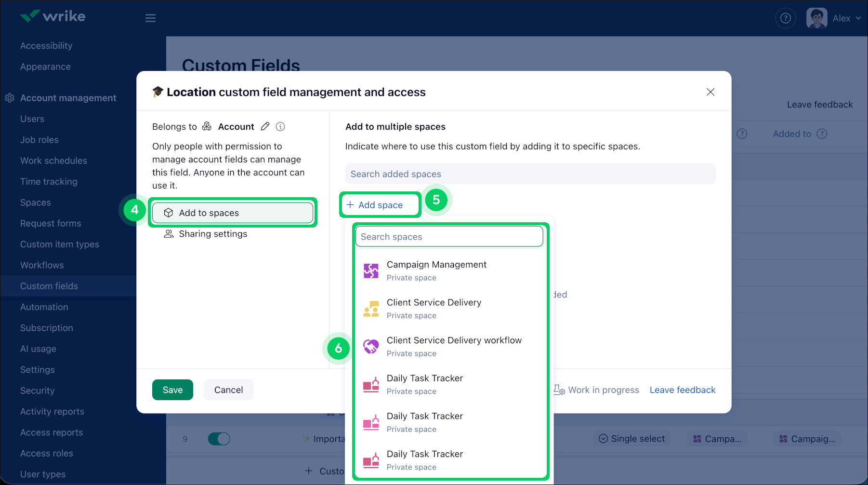
Task: Click the Work in progress flask icon
Action: pos(559,390)
